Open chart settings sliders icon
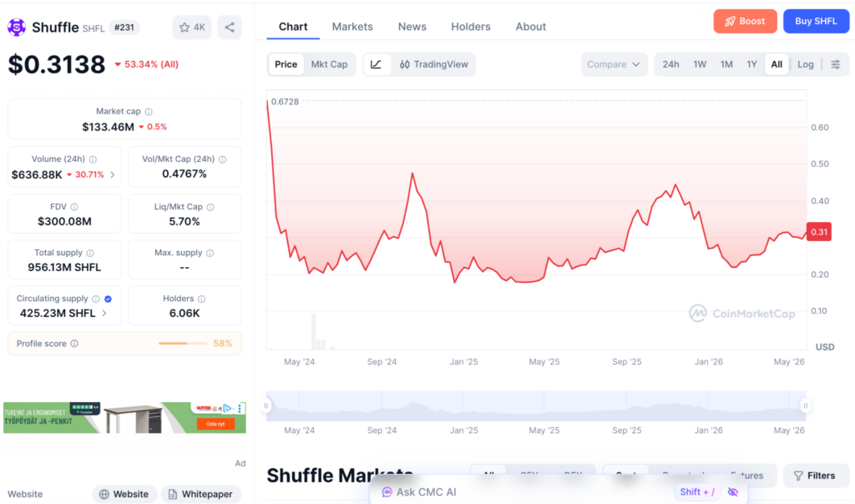 tap(835, 64)
